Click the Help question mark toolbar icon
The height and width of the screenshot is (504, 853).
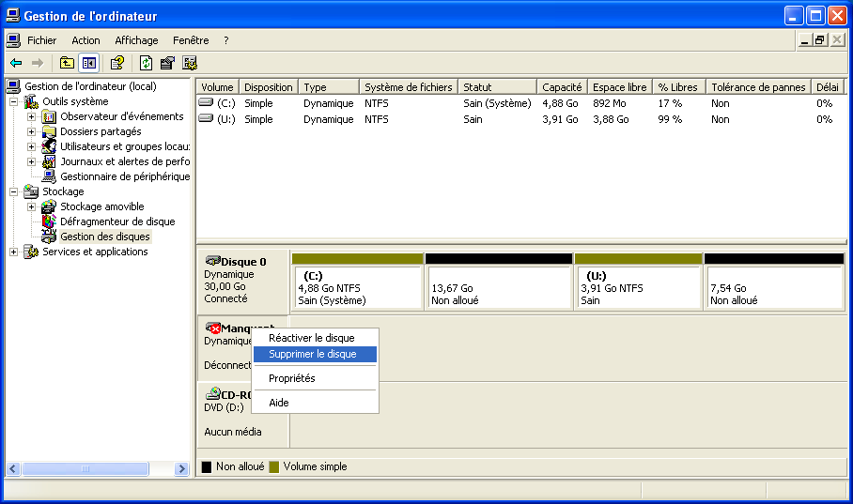pyautogui.click(x=117, y=63)
